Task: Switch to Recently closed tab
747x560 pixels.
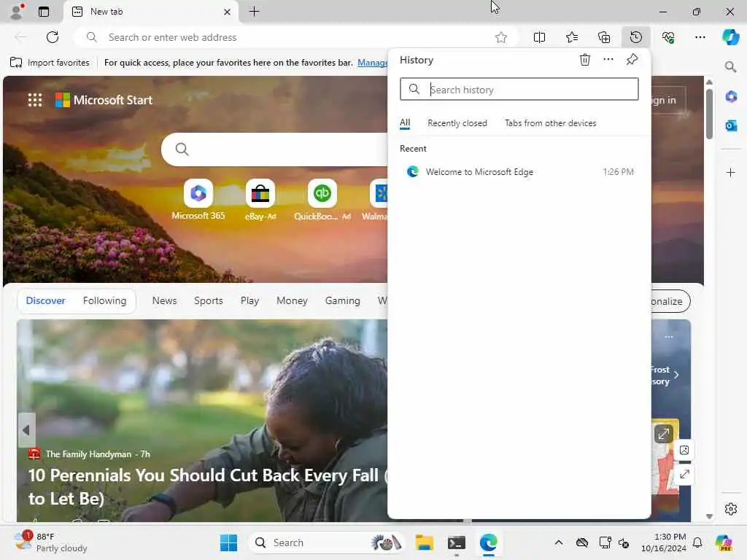Action: click(x=457, y=123)
